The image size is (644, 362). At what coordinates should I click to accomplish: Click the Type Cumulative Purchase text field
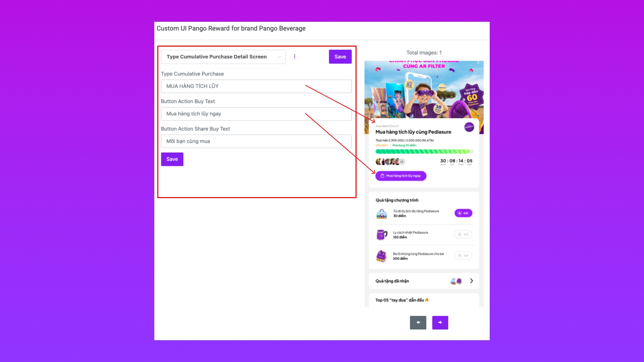[x=256, y=86]
